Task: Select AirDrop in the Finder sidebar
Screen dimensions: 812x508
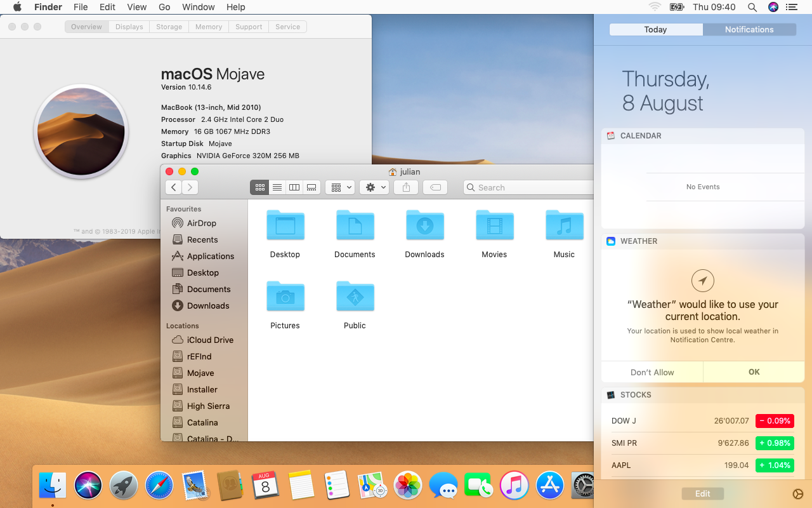Action: pos(201,223)
